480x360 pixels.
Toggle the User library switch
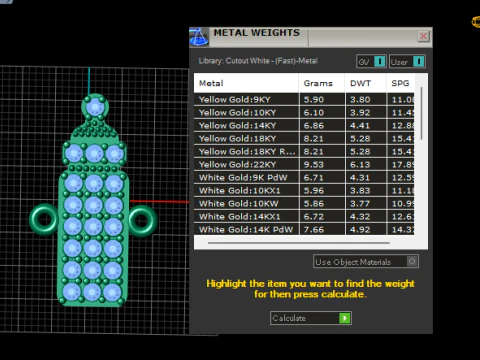tap(407, 62)
